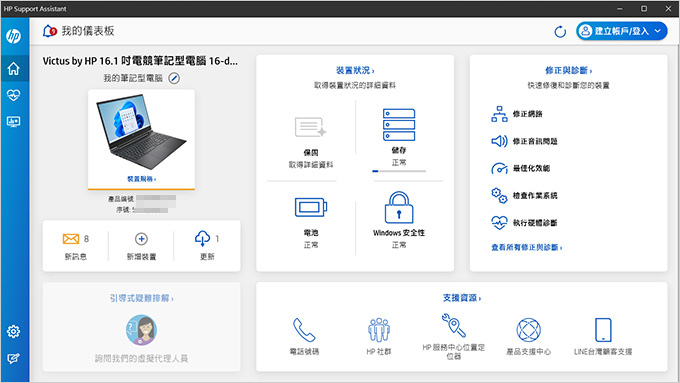
Task: Open the 裝置規格 link under the laptop image
Action: click(x=141, y=179)
